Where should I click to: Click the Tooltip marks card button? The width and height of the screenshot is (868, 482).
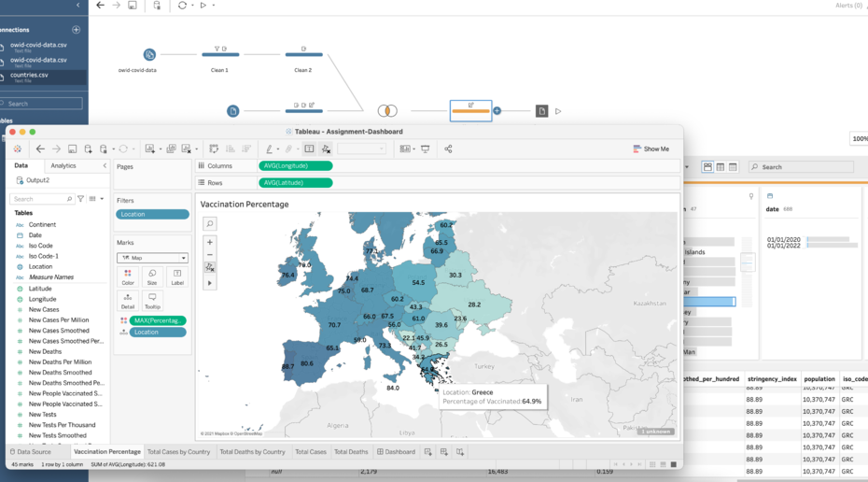pyautogui.click(x=152, y=301)
